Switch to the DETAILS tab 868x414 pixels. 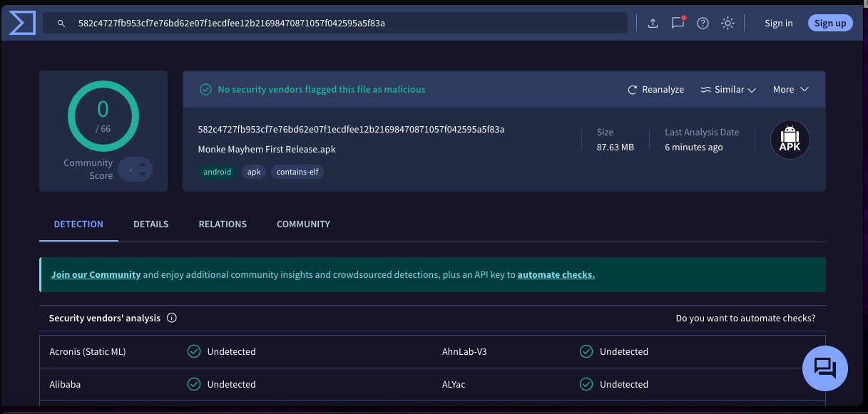(x=151, y=224)
